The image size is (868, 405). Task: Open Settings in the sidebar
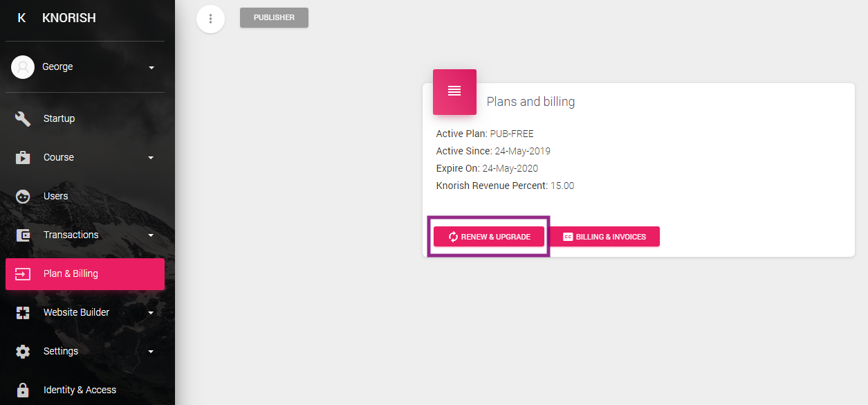85,352
